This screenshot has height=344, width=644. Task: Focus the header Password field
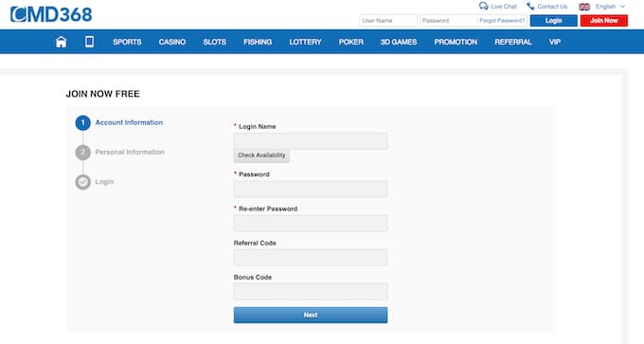click(448, 21)
